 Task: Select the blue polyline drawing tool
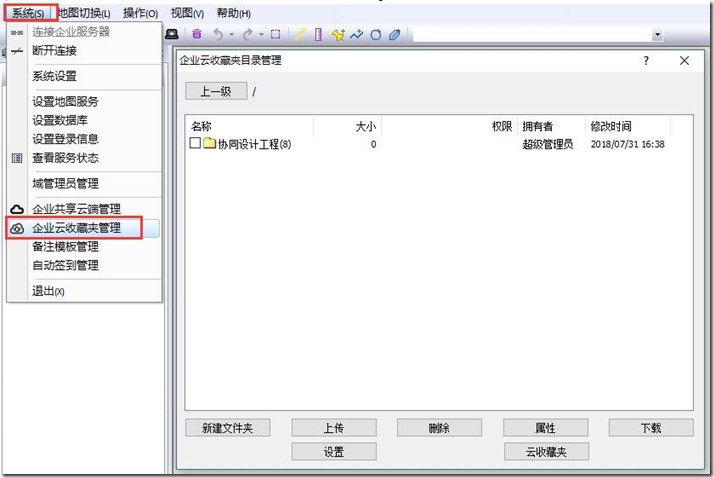pyautogui.click(x=357, y=34)
